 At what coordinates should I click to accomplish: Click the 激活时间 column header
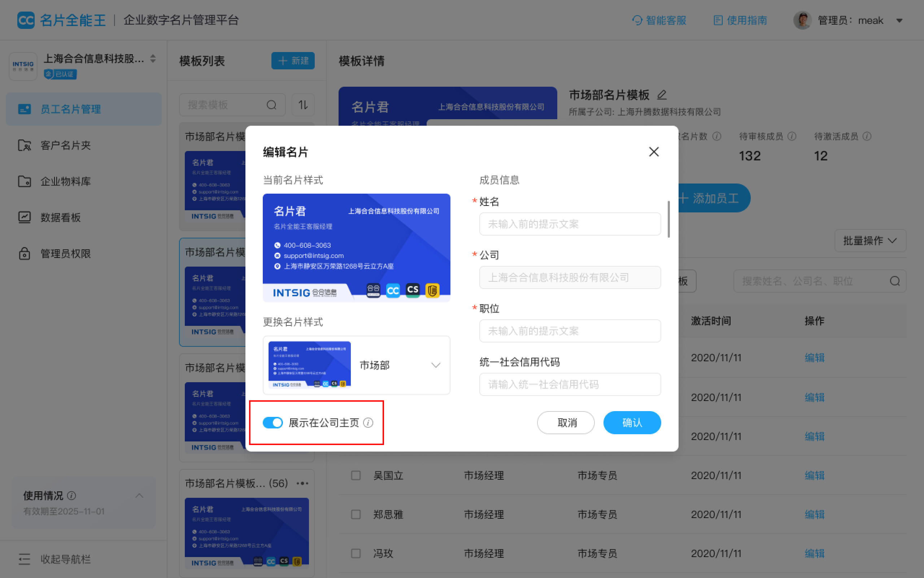[711, 321]
